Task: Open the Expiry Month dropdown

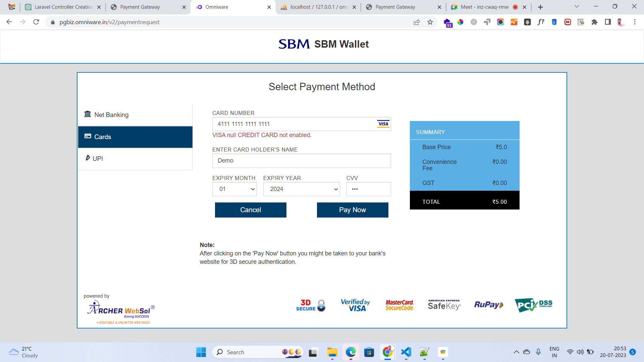Action: point(234,189)
